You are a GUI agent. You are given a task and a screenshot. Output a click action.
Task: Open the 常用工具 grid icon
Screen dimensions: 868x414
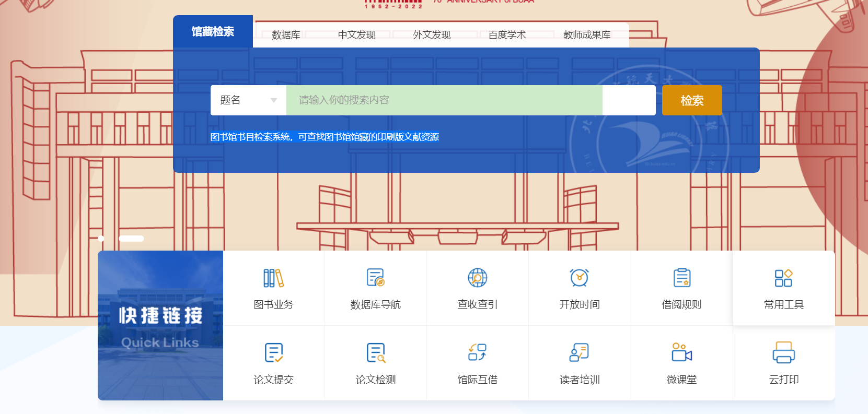[783, 278]
